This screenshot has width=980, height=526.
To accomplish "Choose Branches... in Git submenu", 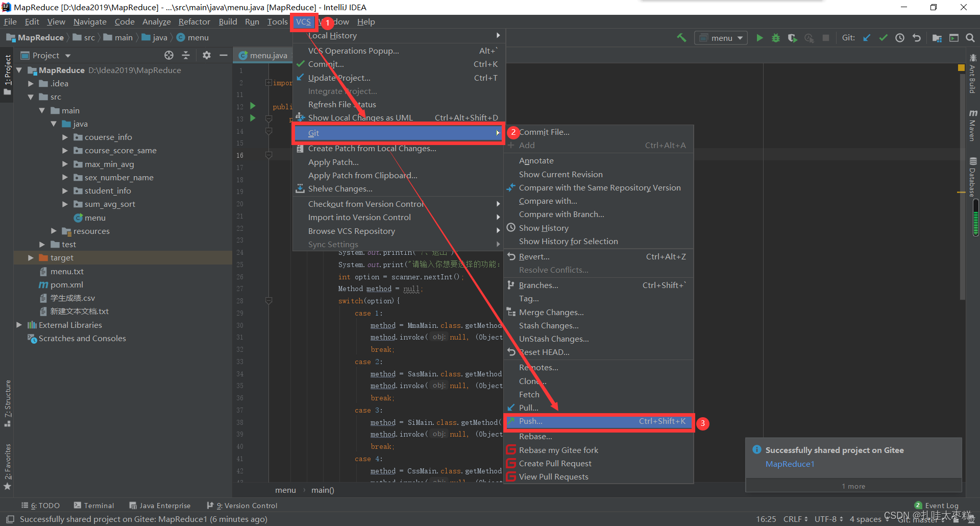I will point(599,285).
